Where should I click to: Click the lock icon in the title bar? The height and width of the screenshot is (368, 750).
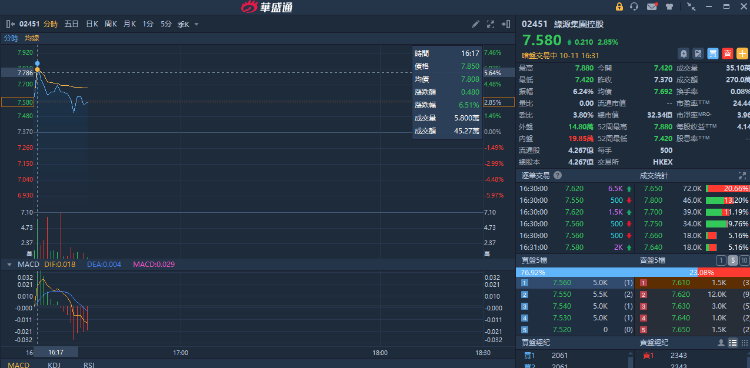tap(619, 7)
